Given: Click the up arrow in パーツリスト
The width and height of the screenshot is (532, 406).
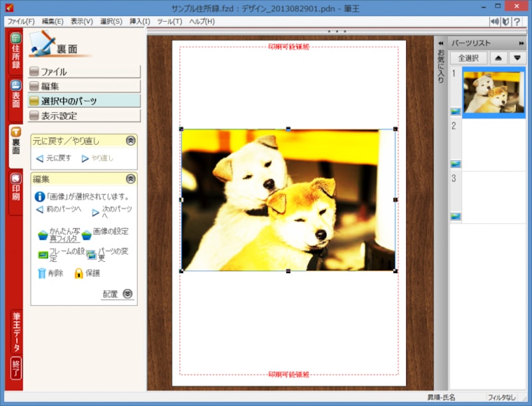Looking at the screenshot, I should tap(498, 58).
